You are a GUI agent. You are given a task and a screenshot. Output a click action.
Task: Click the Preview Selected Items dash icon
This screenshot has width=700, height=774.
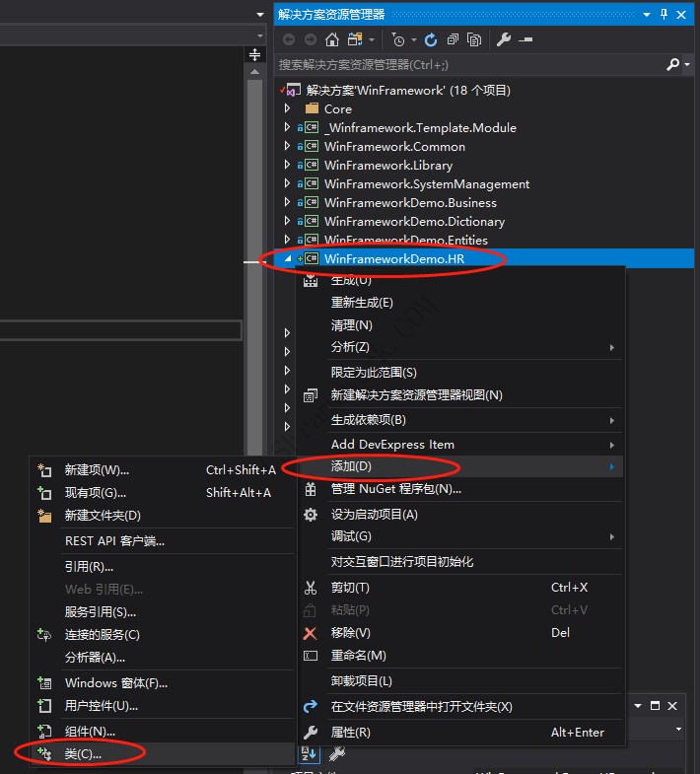point(525,39)
